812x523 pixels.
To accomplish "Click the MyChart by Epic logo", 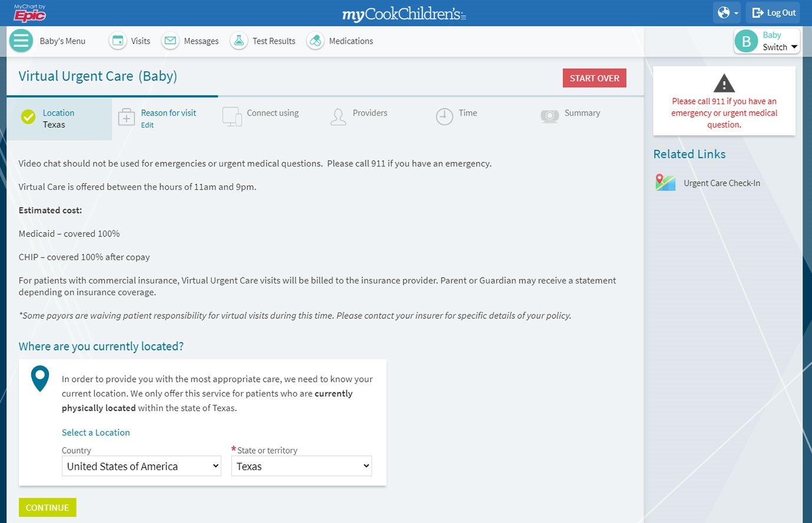I will pyautogui.click(x=29, y=13).
